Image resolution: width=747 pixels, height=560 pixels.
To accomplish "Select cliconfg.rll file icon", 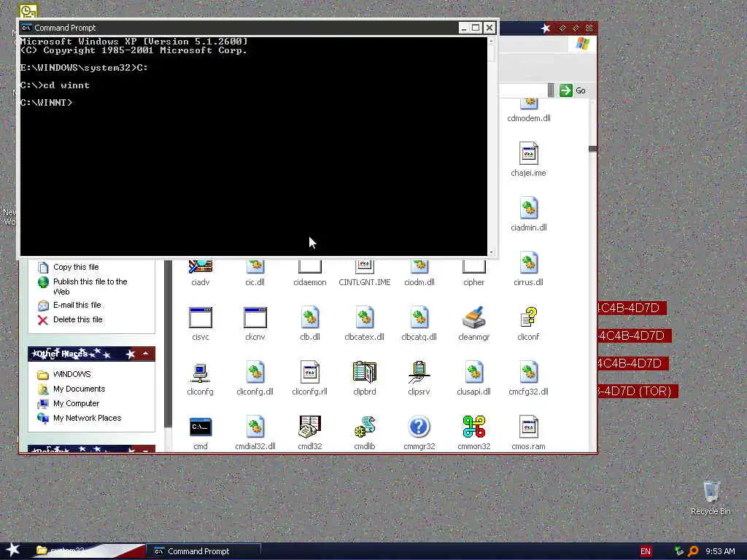I will [x=309, y=373].
